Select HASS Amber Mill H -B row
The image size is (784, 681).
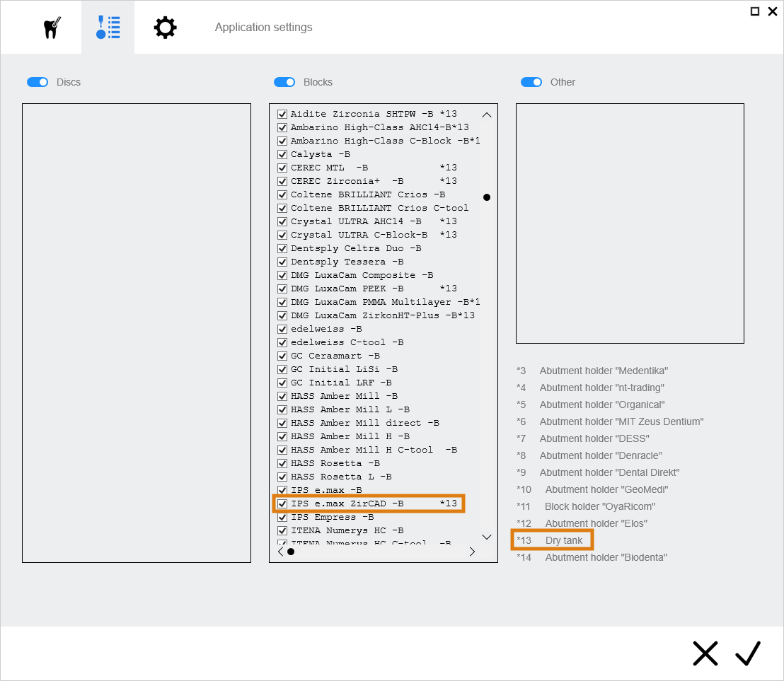350,437
